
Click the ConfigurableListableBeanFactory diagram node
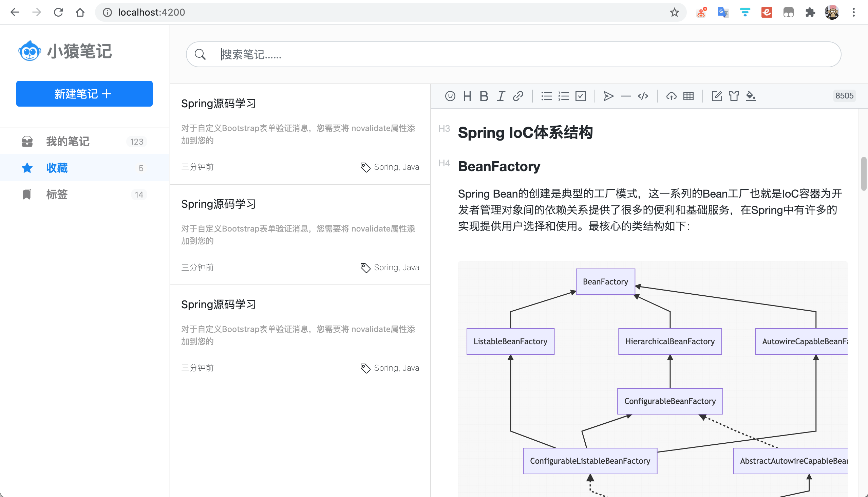pyautogui.click(x=590, y=461)
